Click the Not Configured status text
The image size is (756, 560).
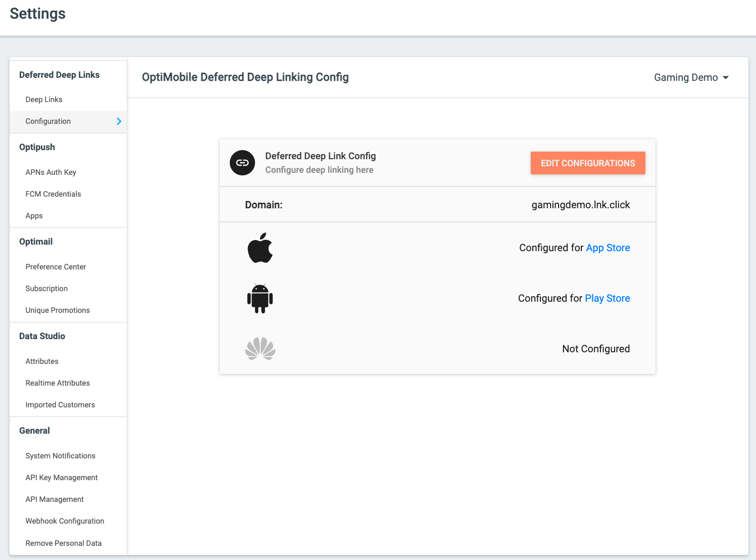[596, 349]
